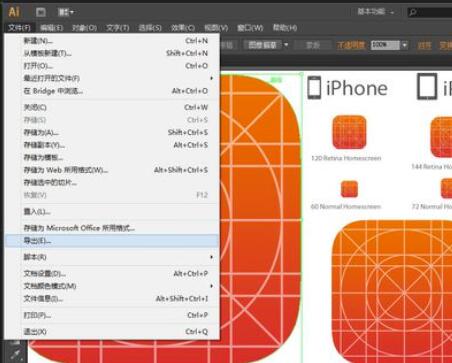Open the 基本功能 workspace switcher
Image resolution: width=452 pixels, height=363 pixels.
(x=375, y=12)
